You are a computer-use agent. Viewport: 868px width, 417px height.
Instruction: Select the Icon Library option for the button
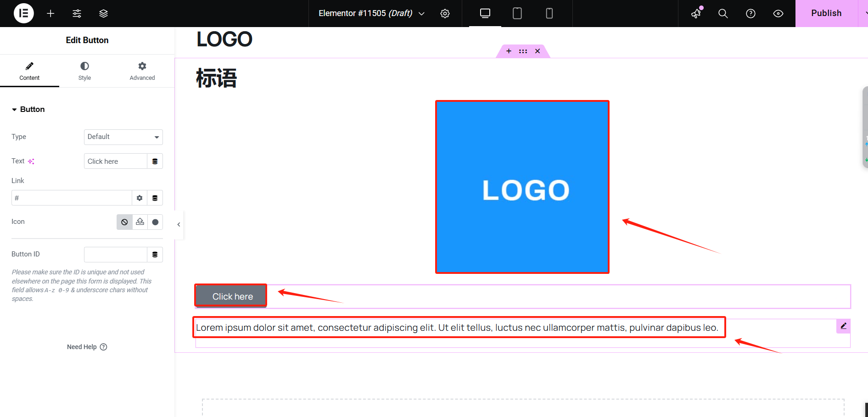click(155, 222)
